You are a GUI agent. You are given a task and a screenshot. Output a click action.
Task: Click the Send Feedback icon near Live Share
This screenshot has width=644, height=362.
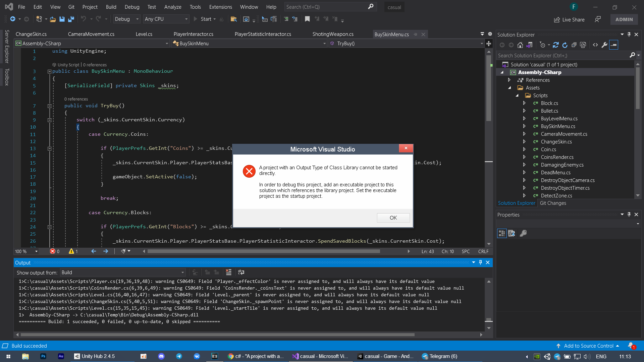pyautogui.click(x=598, y=19)
